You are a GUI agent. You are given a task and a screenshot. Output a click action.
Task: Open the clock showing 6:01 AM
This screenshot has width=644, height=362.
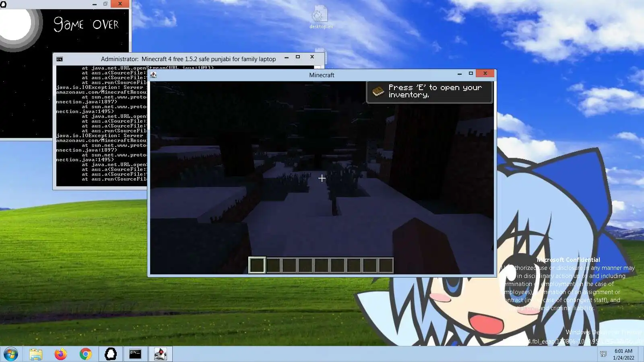pyautogui.click(x=623, y=354)
